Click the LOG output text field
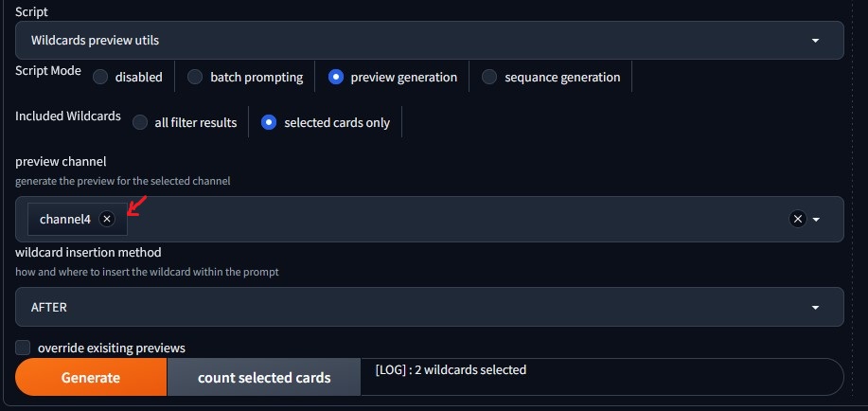868x411 pixels. [600, 377]
